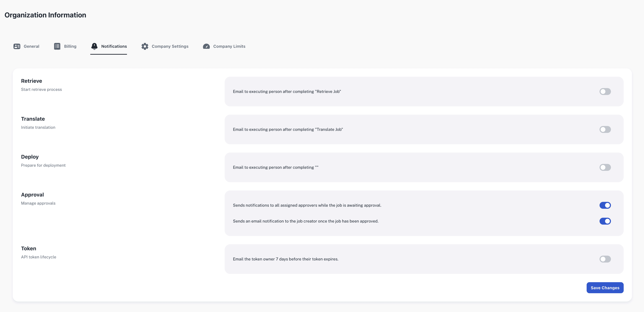Click the 'Initiate translation' description

point(38,127)
